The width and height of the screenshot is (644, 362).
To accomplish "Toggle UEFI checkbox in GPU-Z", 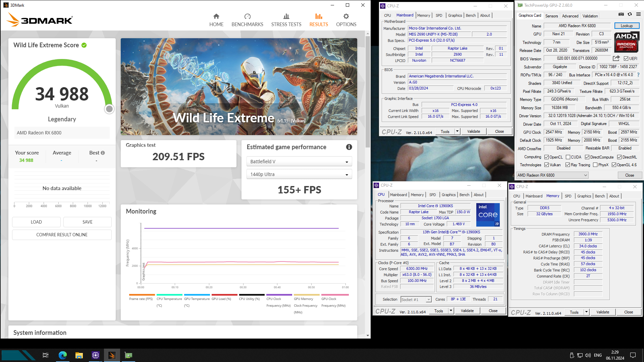I will point(626,59).
